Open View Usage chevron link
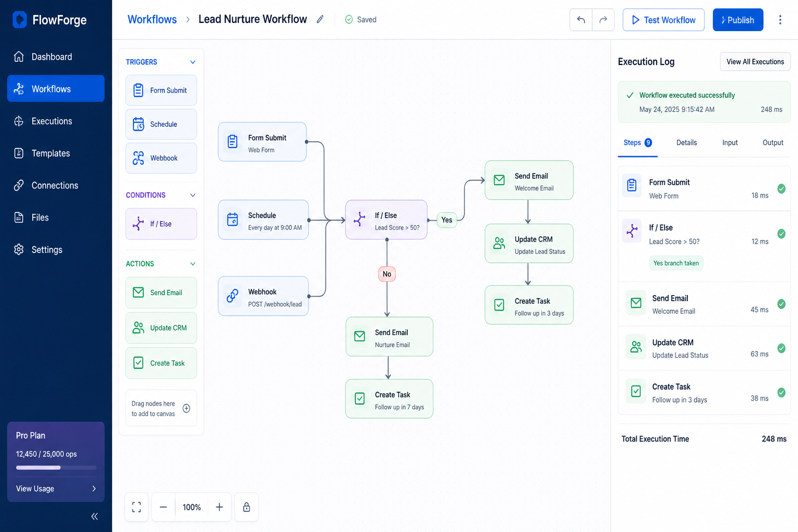This screenshot has height=532, width=798. coord(56,488)
